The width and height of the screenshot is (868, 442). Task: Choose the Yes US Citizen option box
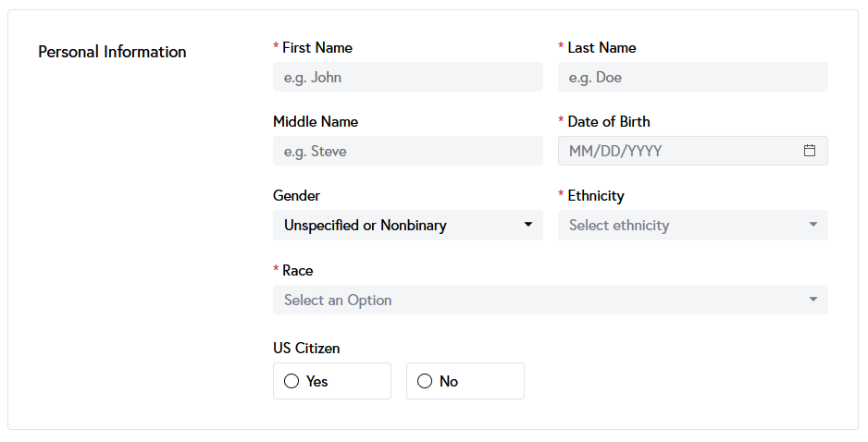pos(332,381)
